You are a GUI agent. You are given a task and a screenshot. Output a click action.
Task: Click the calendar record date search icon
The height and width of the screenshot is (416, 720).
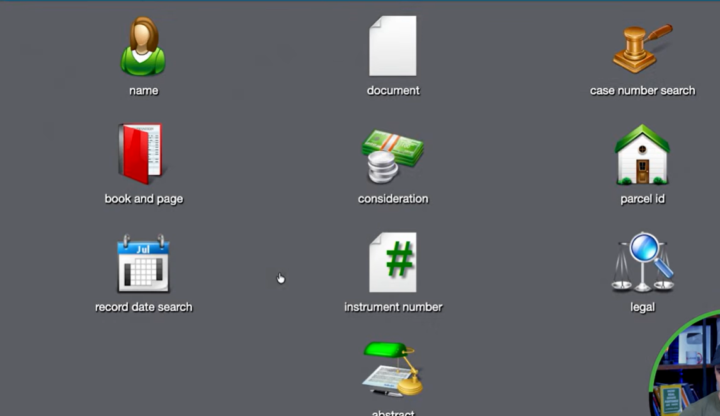point(143,263)
